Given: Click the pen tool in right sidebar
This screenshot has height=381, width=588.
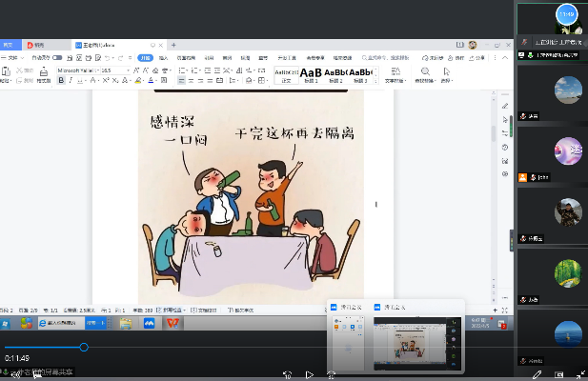Looking at the screenshot, I should pos(505,105).
